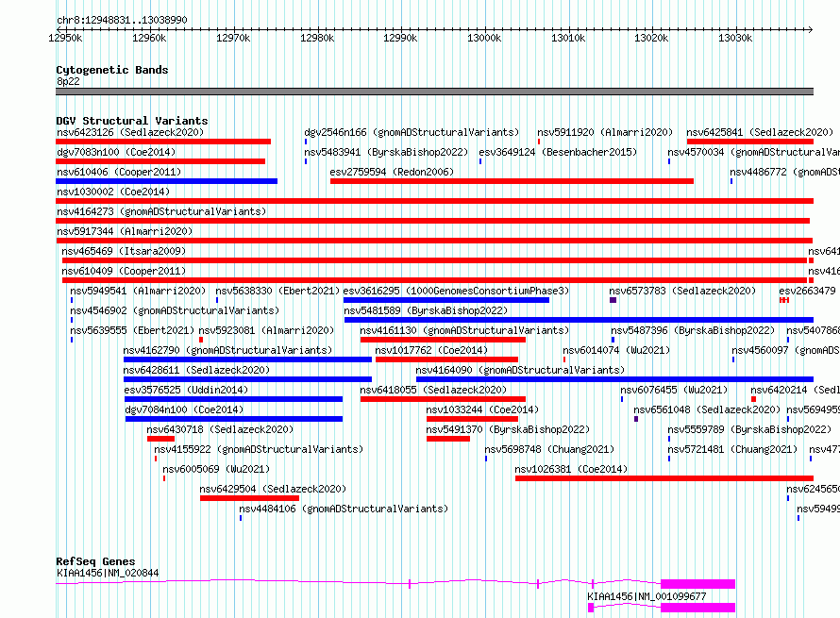Select blue bar under esv3616295
Viewport: 840px width, 618px height.
coord(446,300)
